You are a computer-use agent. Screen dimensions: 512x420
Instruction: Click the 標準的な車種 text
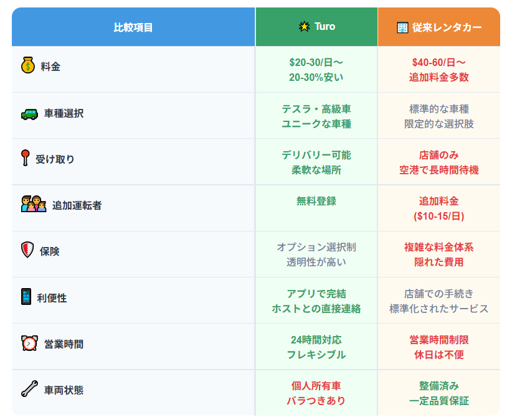point(439,109)
